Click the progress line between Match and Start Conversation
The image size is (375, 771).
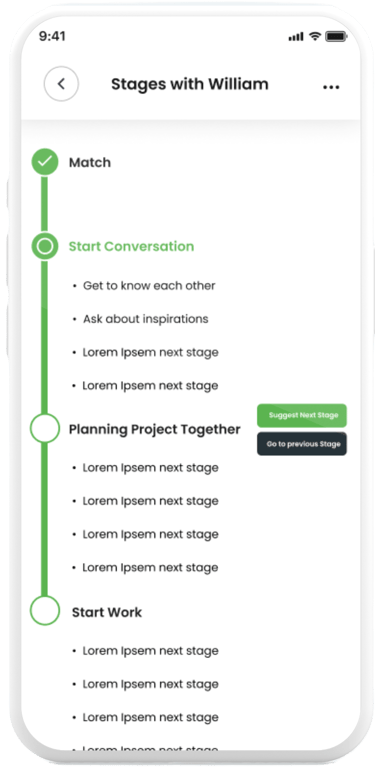[44, 204]
